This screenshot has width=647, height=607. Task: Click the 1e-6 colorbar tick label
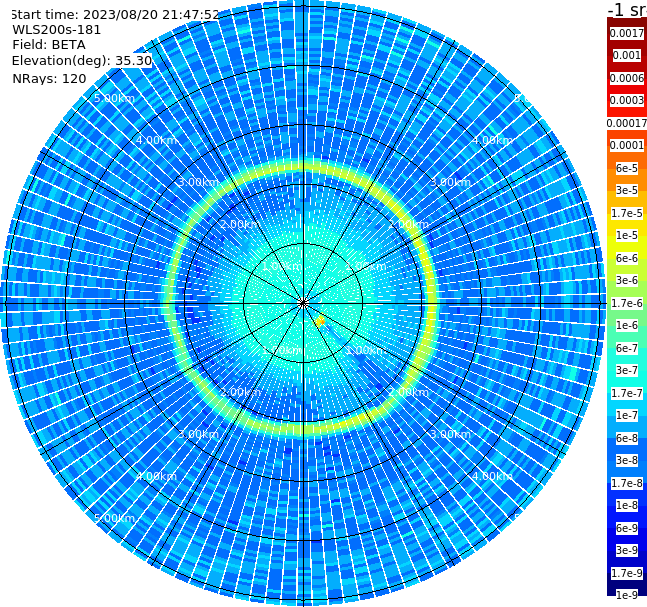click(627, 325)
